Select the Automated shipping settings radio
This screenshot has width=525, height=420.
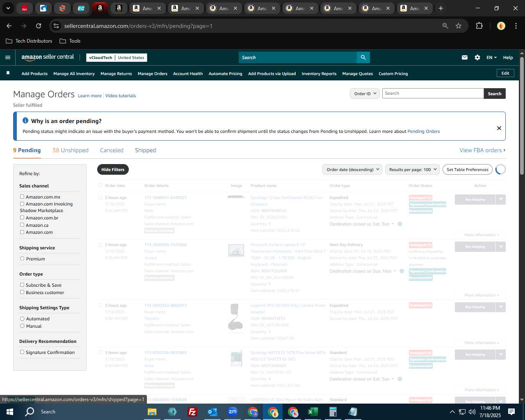[22, 319]
